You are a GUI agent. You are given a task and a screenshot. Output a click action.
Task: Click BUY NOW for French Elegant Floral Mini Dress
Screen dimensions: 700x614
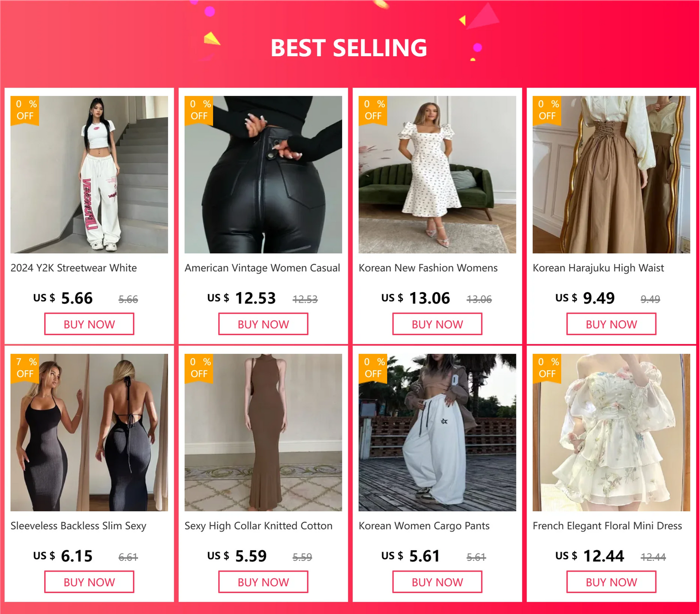(x=611, y=582)
